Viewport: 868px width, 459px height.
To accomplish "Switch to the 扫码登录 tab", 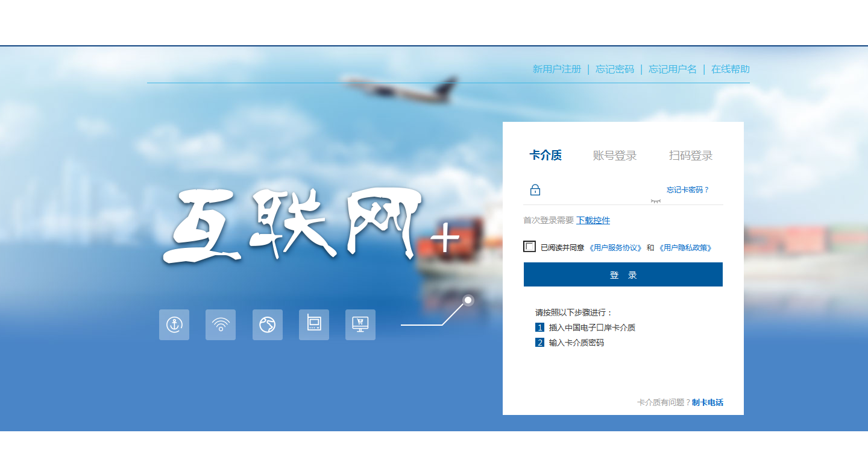I will (x=691, y=155).
